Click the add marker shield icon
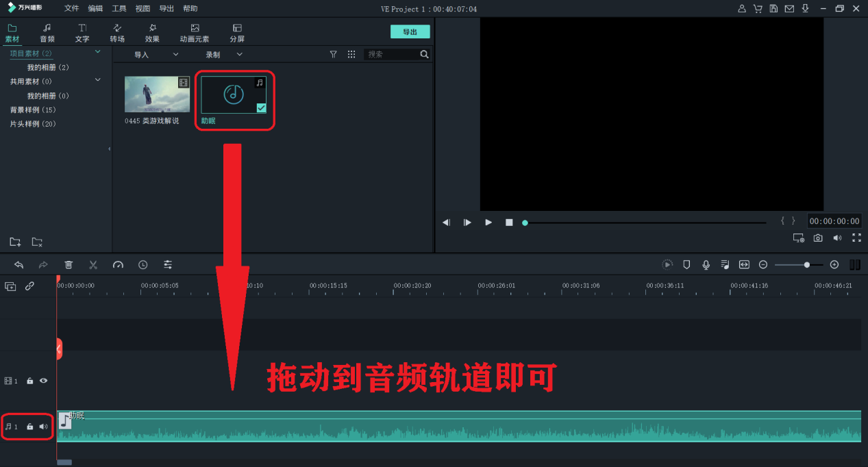This screenshot has height=467, width=868. 686,265
